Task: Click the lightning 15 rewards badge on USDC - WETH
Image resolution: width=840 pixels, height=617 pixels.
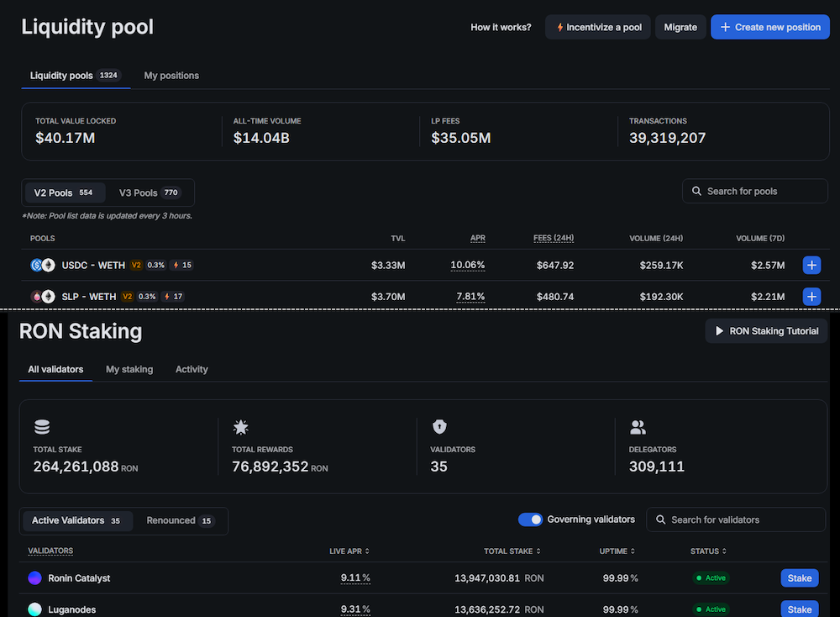Action: point(182,265)
